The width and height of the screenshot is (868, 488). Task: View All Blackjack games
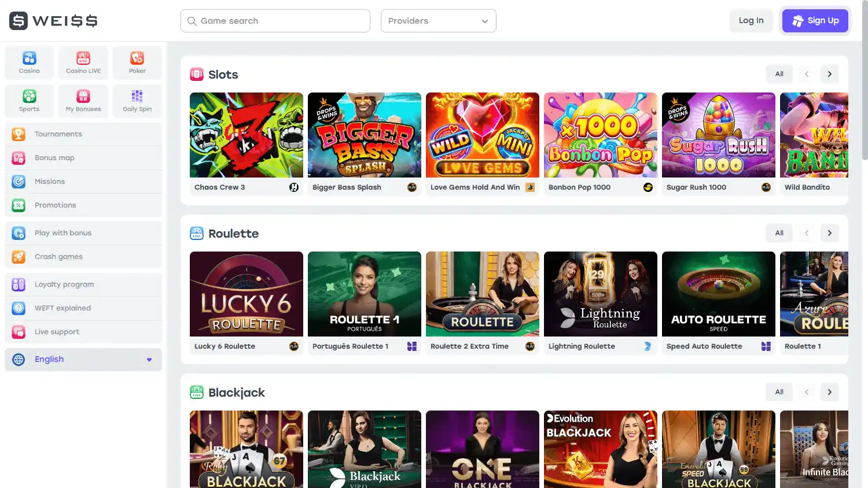[779, 392]
